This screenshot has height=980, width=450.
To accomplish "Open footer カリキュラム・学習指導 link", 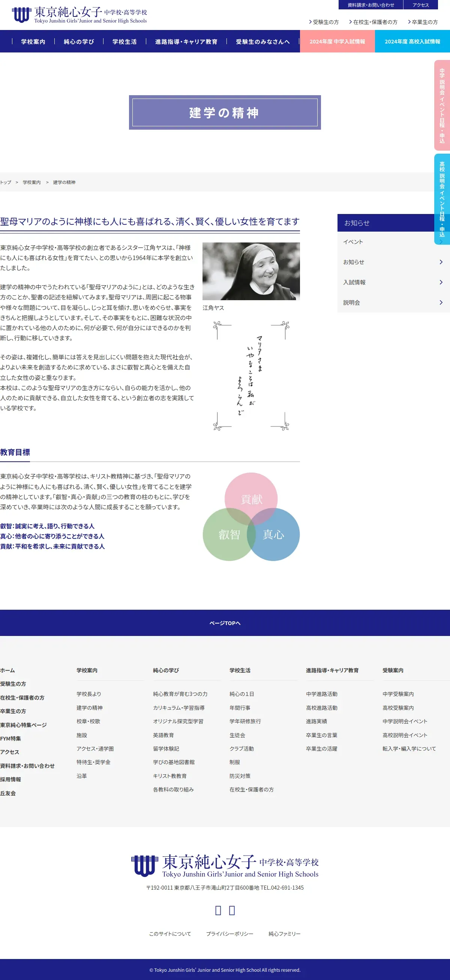I will 179,708.
